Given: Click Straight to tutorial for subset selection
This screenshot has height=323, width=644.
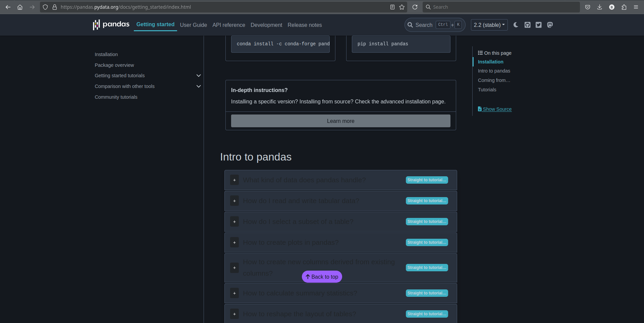Looking at the screenshot, I should tap(427, 222).
